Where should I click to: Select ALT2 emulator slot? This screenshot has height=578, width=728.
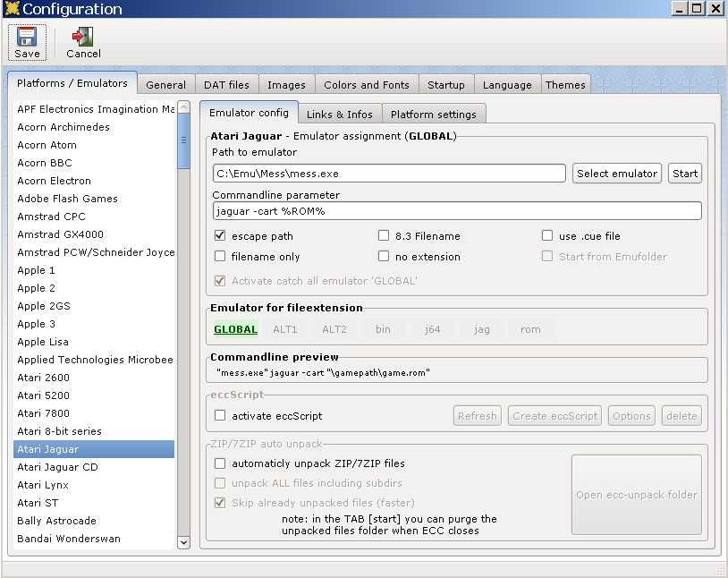(334, 329)
